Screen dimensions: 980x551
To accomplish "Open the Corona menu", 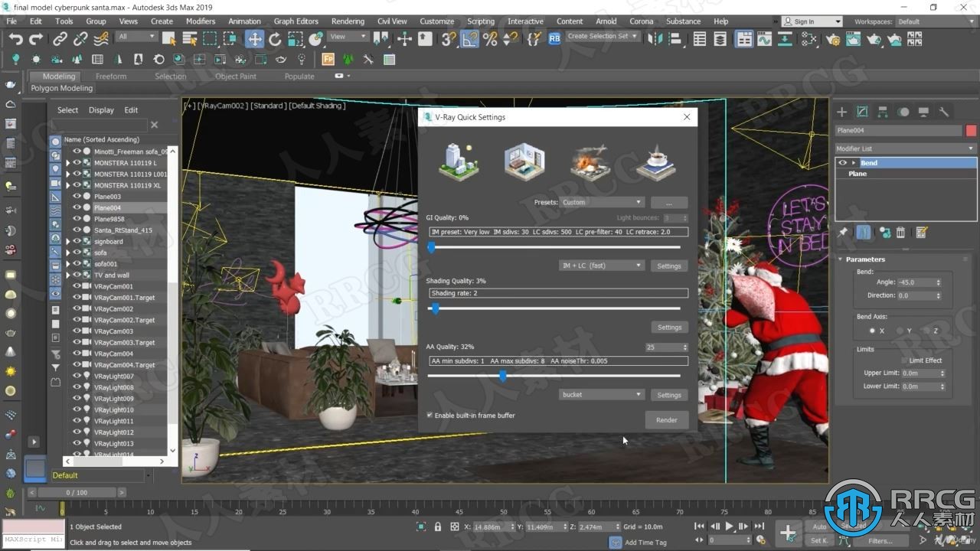I will coord(642,21).
